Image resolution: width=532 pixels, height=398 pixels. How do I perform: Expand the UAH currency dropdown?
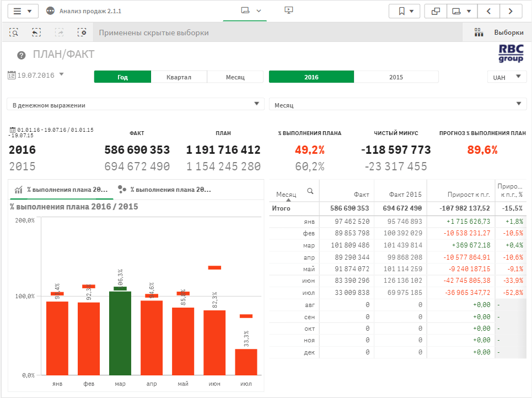pos(507,77)
